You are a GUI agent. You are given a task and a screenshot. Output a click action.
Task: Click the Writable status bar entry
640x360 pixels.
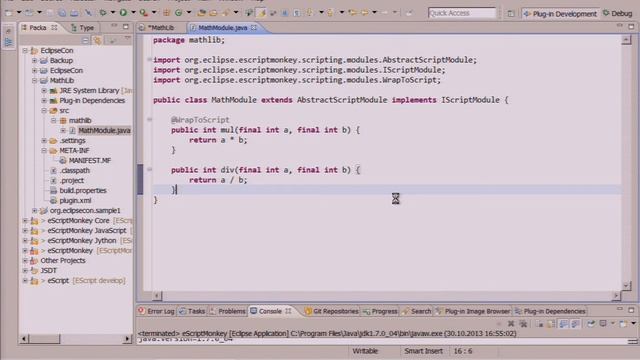365,351
